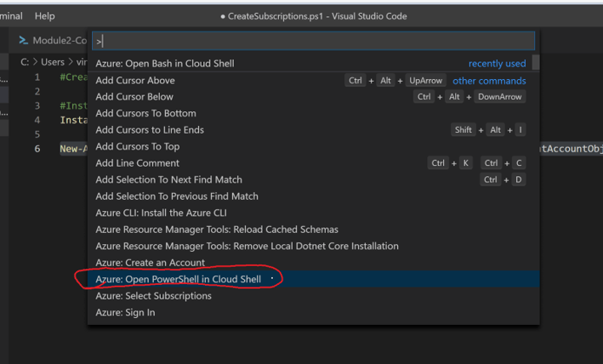
Task: Select the Add Cursor Below command
Action: pos(134,97)
